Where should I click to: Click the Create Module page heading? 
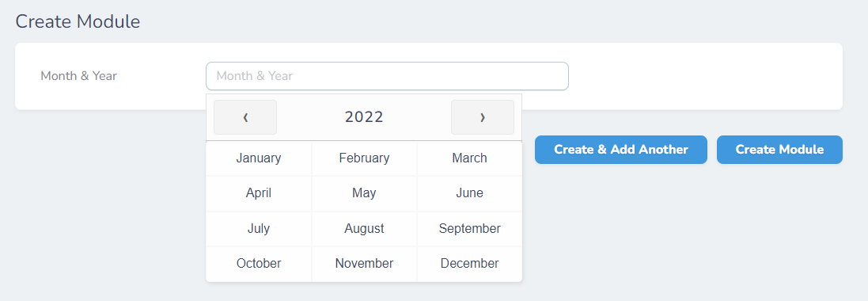point(78,21)
